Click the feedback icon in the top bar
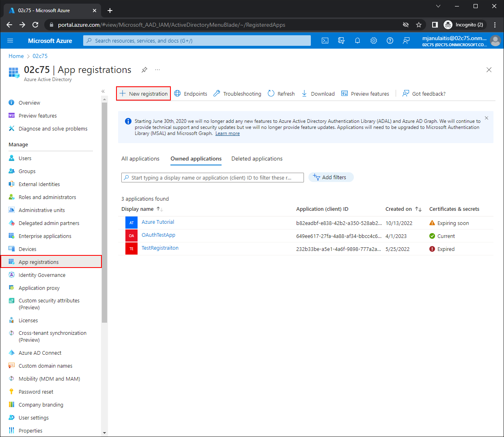Image resolution: width=504 pixels, height=437 pixels. [406, 41]
